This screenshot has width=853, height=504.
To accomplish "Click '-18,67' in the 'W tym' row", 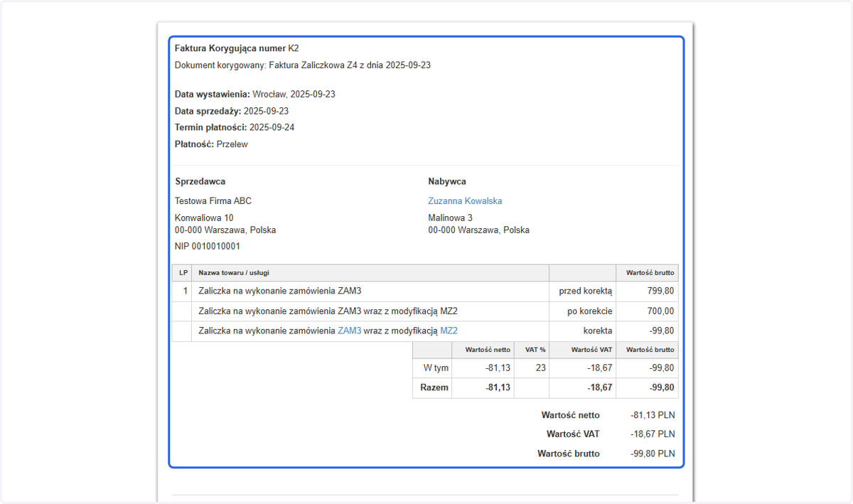I will 599,368.
